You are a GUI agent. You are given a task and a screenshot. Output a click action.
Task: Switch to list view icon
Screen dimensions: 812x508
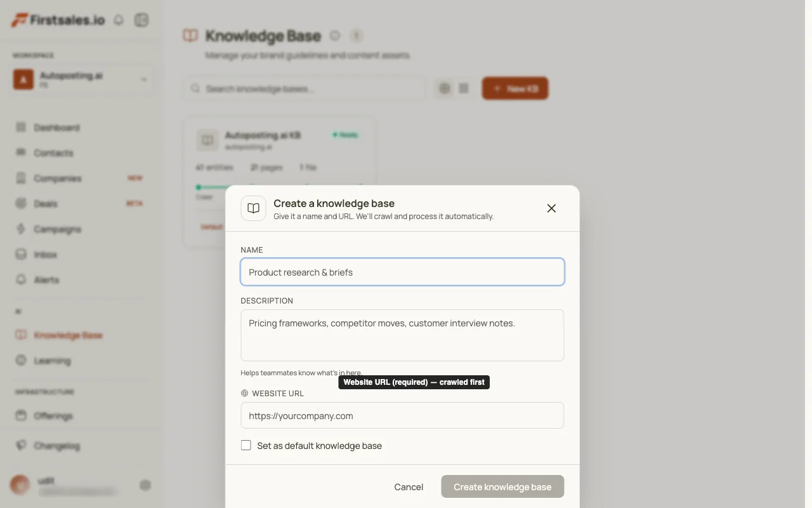tap(464, 88)
